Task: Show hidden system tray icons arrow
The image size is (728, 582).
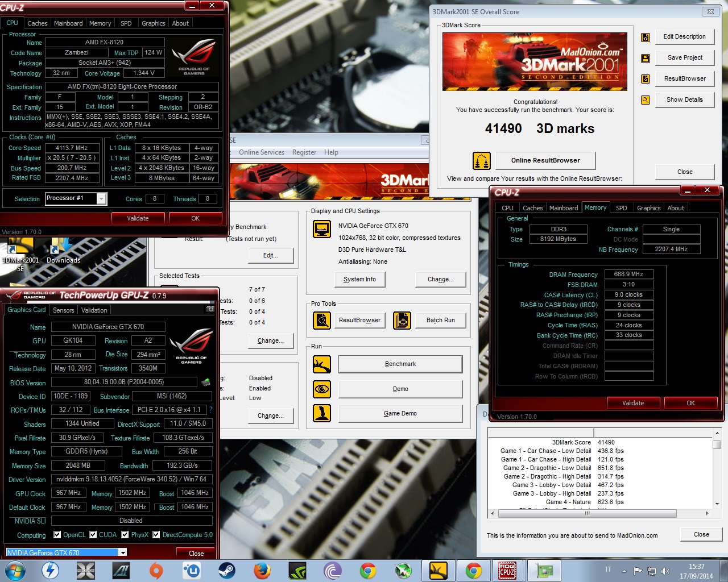Action: coord(624,571)
